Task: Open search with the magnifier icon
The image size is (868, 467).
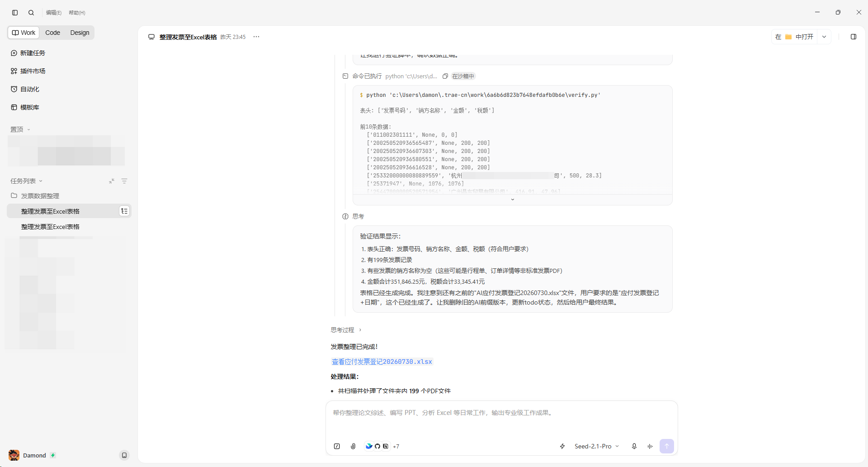Action: 31,13
